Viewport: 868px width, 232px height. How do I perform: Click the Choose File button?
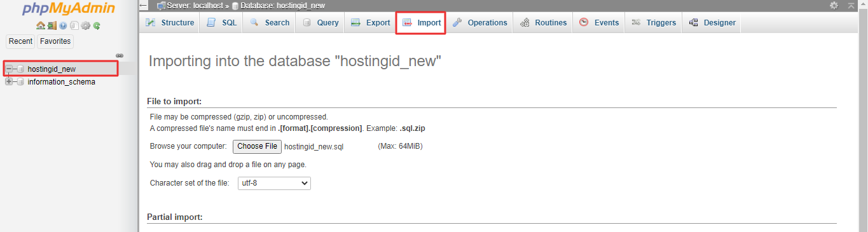tap(257, 146)
